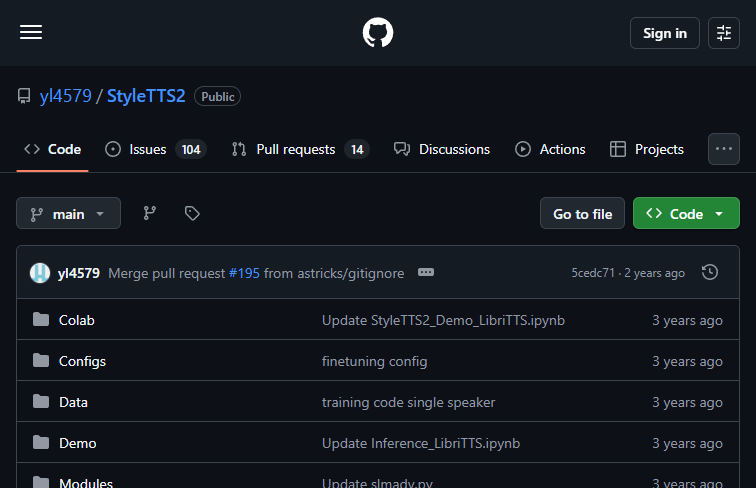Open the Demo folder
The image size is (756, 488).
point(78,443)
